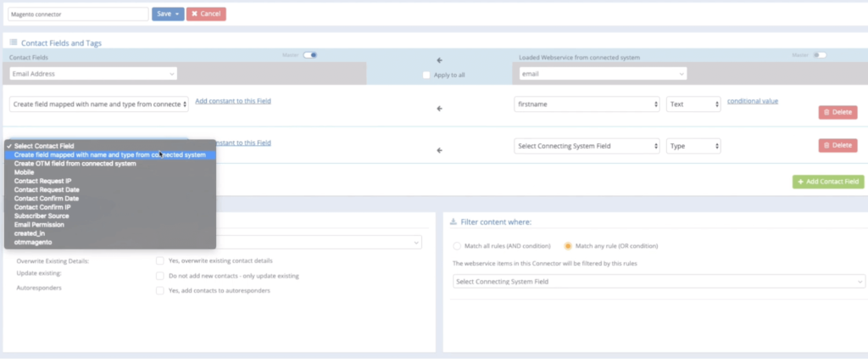Click the left arrow in the email row
Viewport: 868px width, 359px height.
click(x=440, y=60)
